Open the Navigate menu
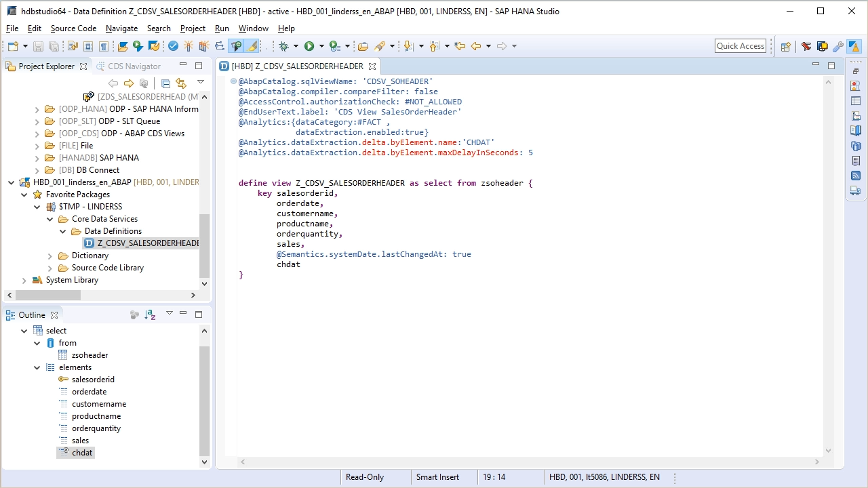Viewport: 868px width, 488px height. 121,28
